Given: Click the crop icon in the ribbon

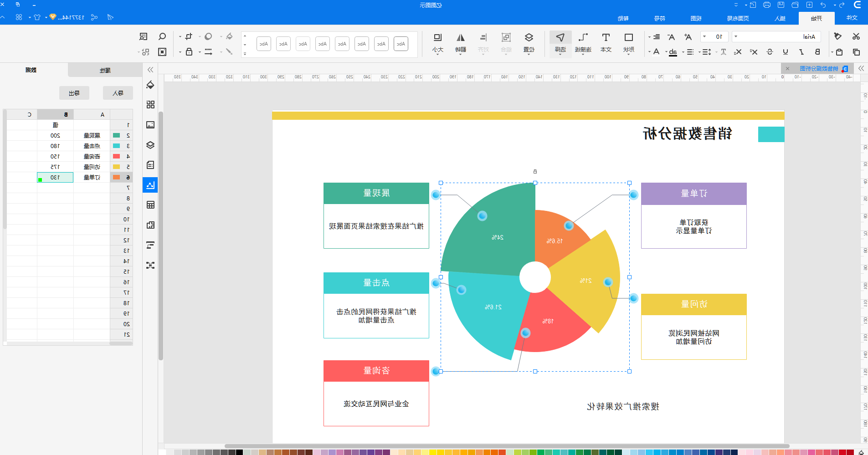Looking at the screenshot, I should pyautogui.click(x=189, y=36).
